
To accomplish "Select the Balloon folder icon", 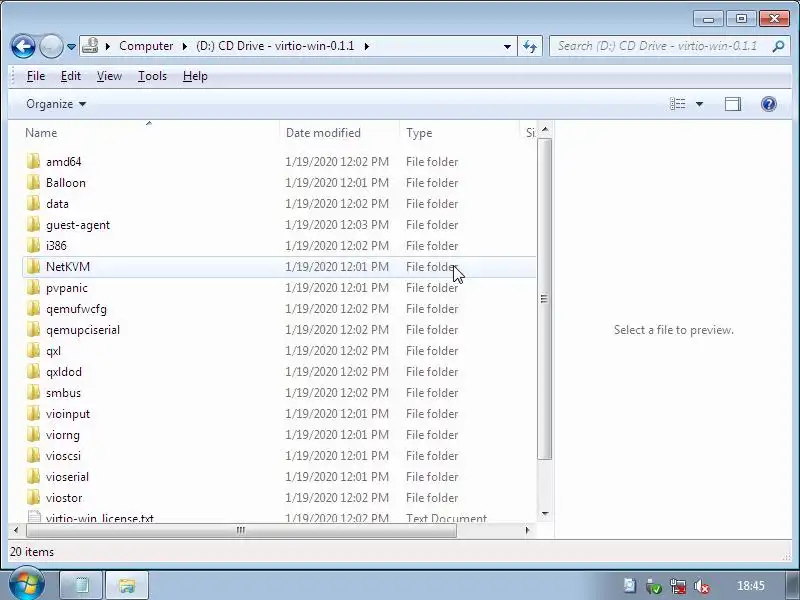I will pyautogui.click(x=33, y=183).
